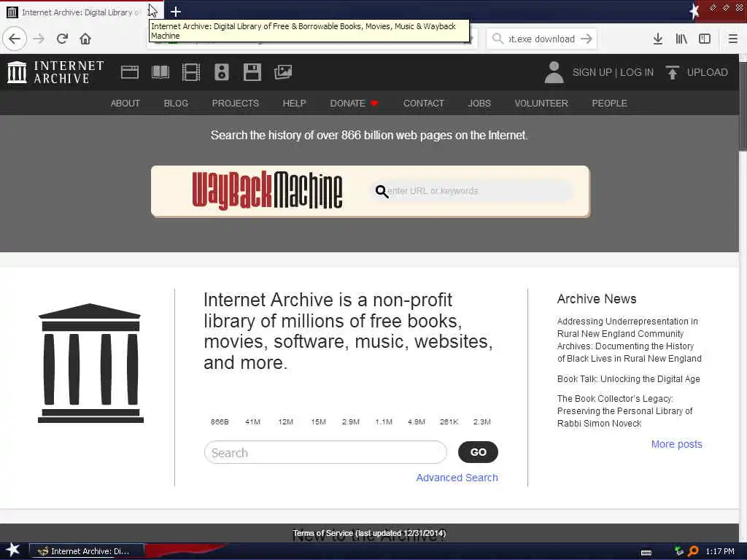Click the Wayback Machine logo
Screen dimensions: 747x560
267,190
